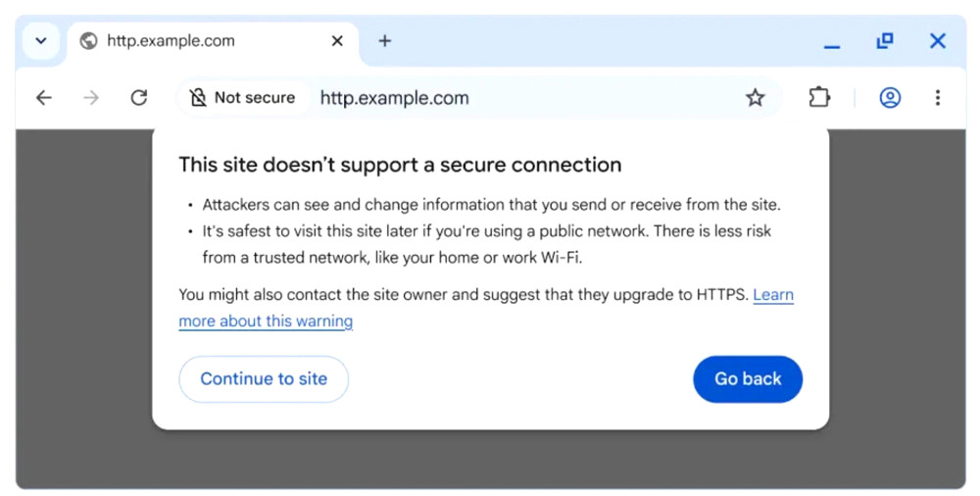Click the address bar URL text
Screen dimensions: 980x496
point(395,98)
